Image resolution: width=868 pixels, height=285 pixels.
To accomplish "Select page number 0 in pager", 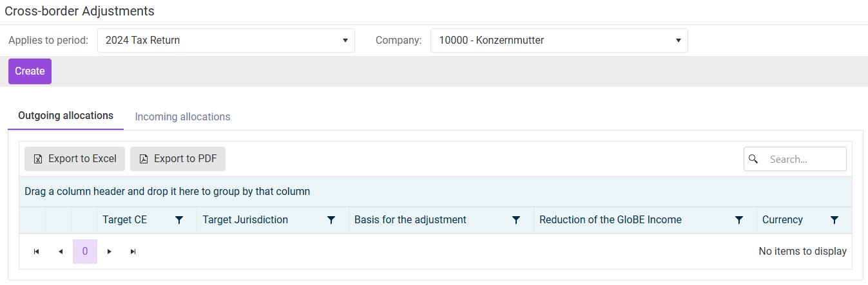I will (85, 252).
